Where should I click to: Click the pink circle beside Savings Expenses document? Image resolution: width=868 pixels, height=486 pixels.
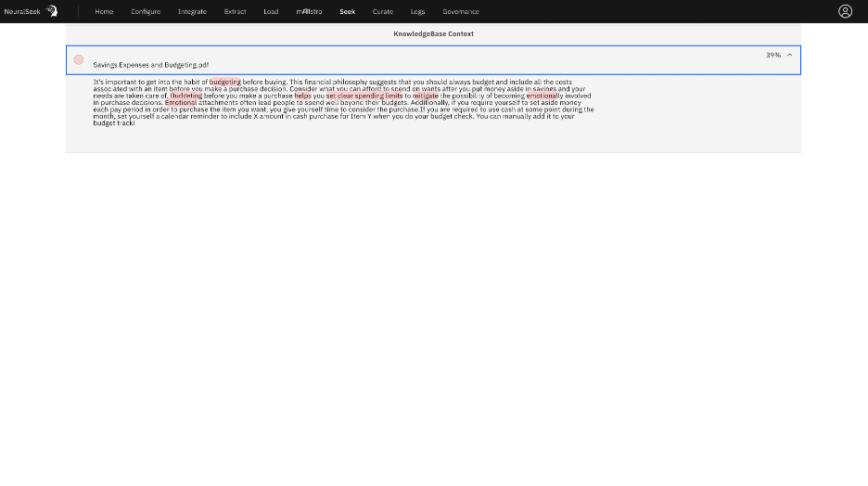pos(79,59)
